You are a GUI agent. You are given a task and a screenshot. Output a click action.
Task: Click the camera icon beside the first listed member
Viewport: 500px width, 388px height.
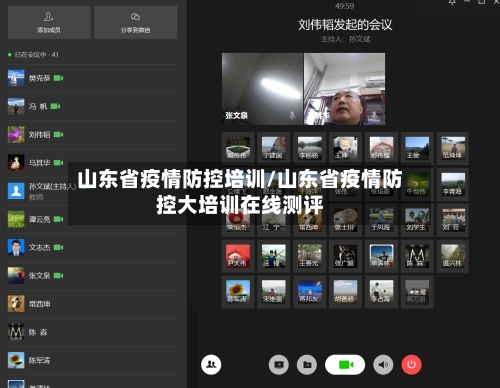(x=59, y=78)
